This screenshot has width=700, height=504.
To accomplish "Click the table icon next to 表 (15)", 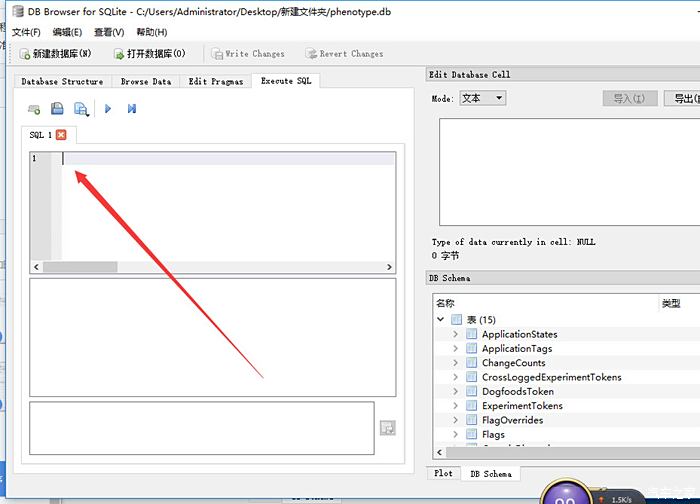I will pyautogui.click(x=456, y=319).
